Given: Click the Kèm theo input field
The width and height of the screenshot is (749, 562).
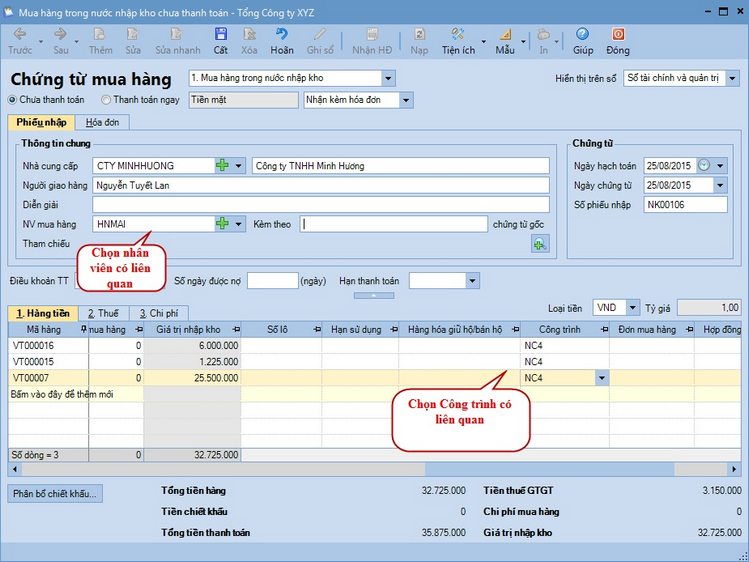Looking at the screenshot, I should pyautogui.click(x=394, y=224).
